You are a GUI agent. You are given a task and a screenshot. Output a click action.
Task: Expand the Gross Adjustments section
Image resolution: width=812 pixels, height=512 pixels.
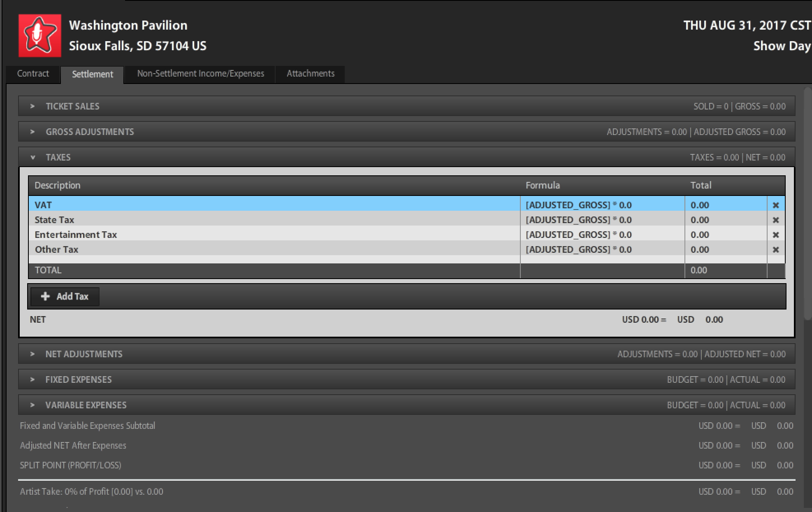[x=32, y=132]
